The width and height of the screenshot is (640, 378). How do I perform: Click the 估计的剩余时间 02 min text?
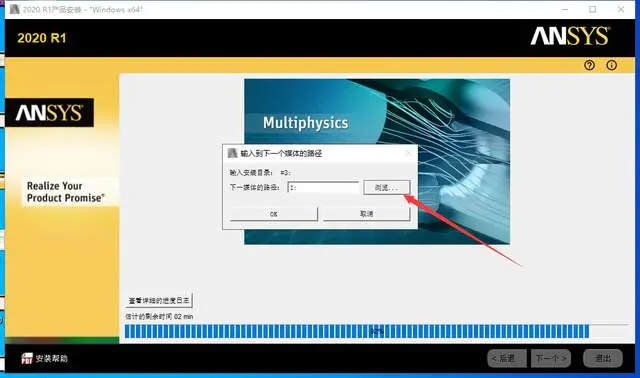tap(159, 316)
